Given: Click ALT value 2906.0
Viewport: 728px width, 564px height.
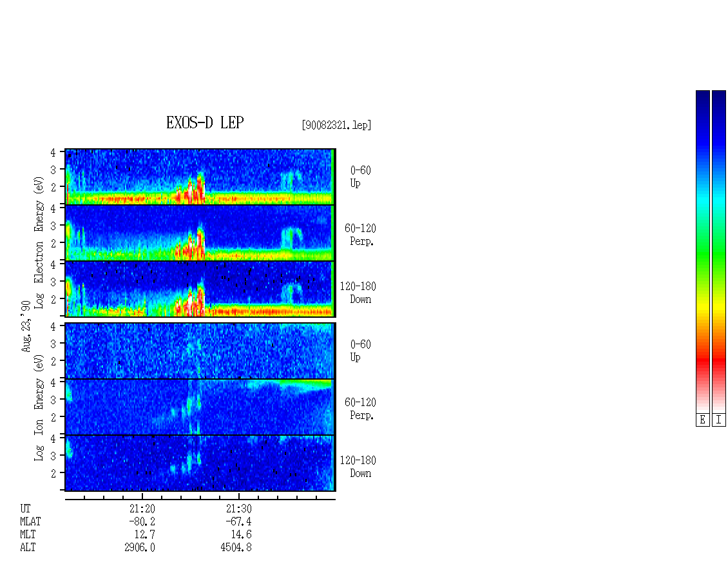Looking at the screenshot, I should coord(140,548).
